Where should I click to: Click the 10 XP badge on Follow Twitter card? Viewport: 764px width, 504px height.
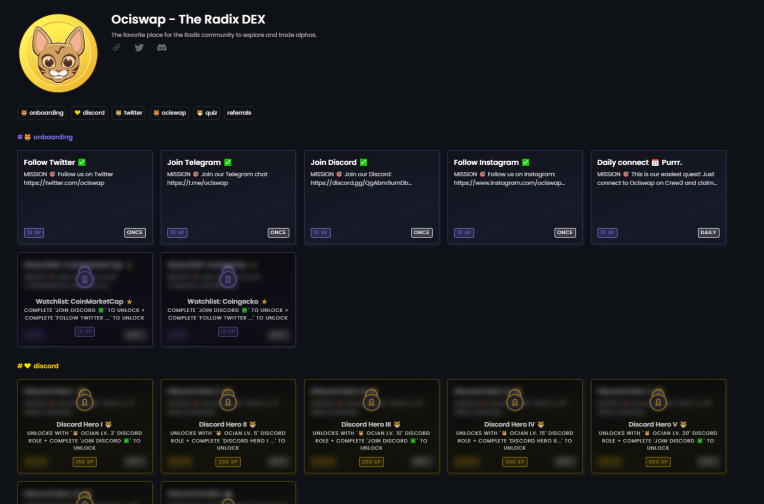click(x=34, y=233)
